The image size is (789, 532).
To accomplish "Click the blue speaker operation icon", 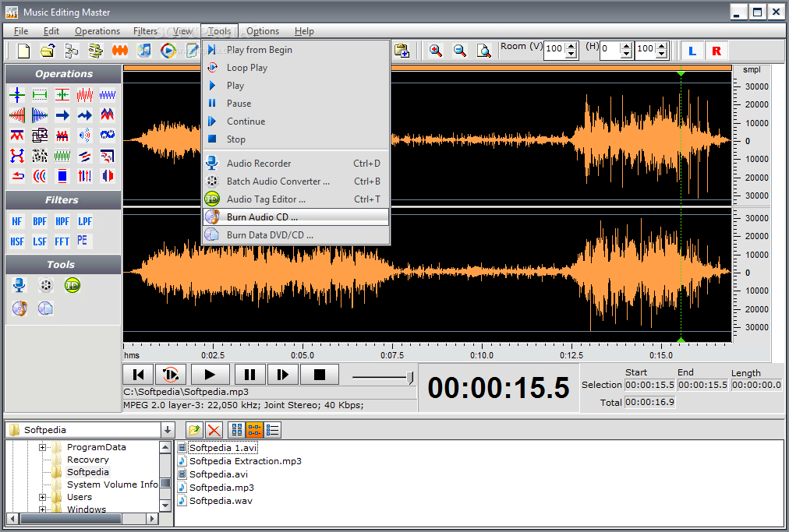I will coord(84,135).
